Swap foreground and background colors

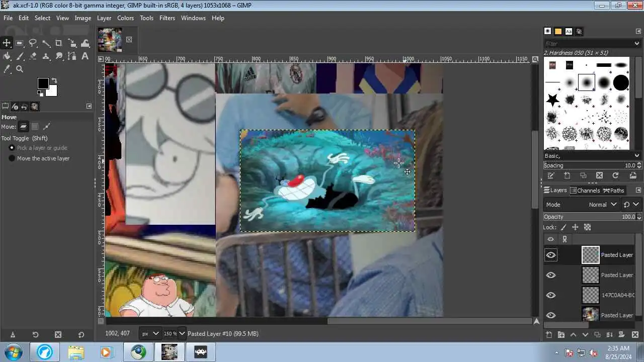54,80
